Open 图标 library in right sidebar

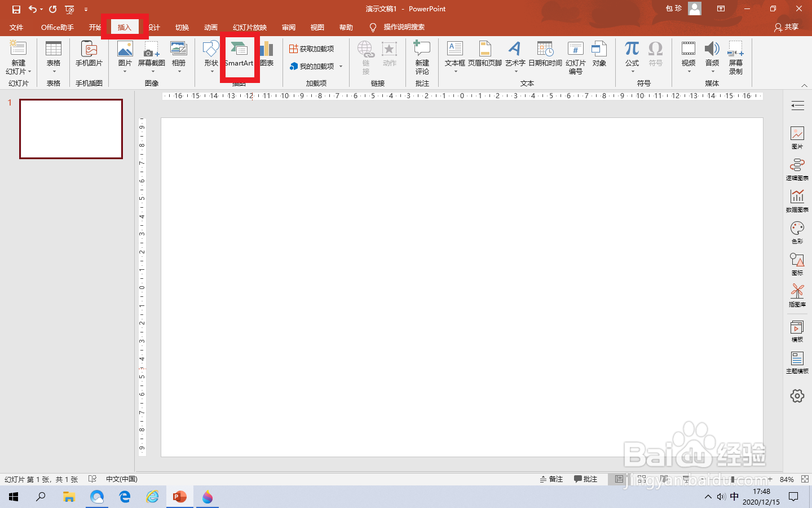[797, 264]
